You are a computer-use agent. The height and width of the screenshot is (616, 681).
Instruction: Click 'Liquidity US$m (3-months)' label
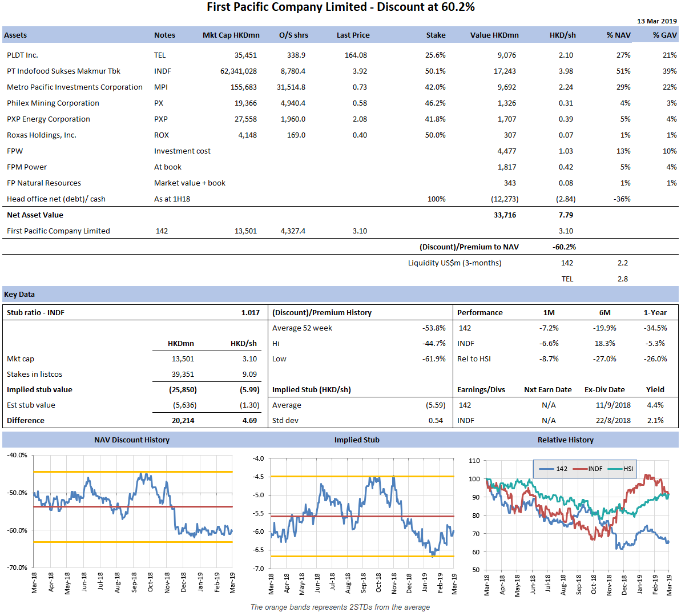pyautogui.click(x=455, y=263)
